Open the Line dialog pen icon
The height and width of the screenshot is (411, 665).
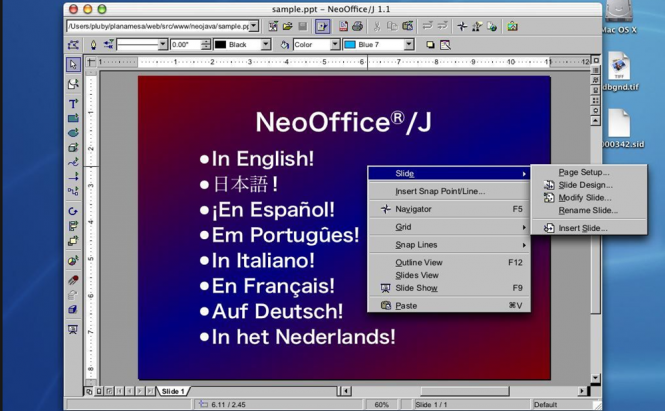[93, 45]
